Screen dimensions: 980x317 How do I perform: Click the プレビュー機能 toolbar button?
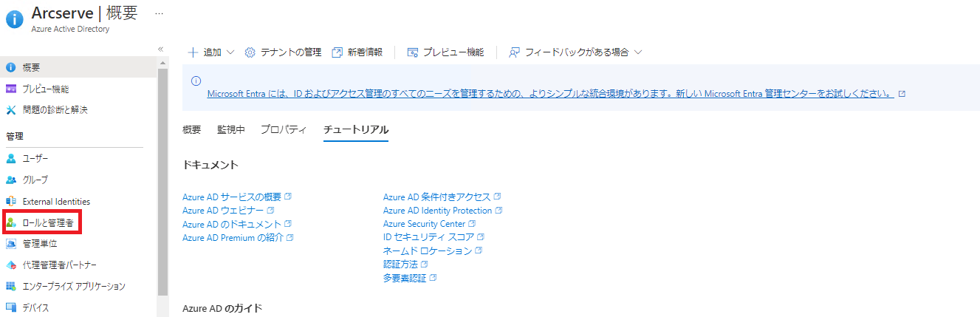point(445,52)
